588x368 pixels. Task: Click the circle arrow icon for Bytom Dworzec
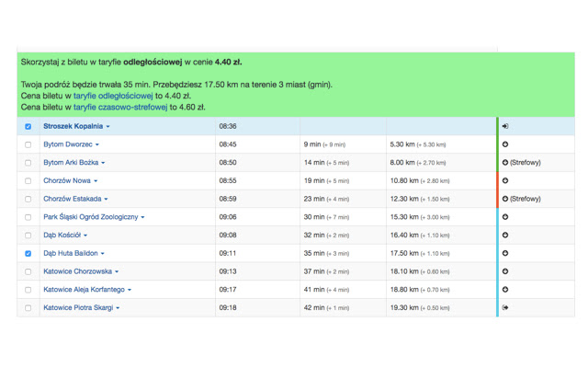pos(505,144)
